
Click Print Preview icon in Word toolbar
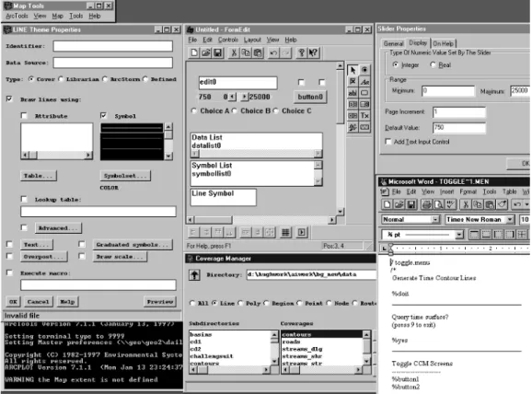pos(438,204)
